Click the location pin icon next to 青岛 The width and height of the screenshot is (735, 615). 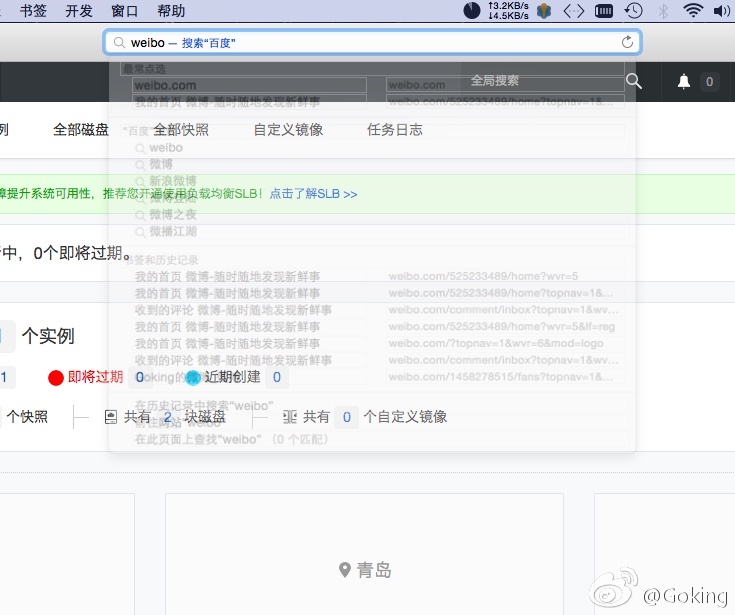point(345,570)
